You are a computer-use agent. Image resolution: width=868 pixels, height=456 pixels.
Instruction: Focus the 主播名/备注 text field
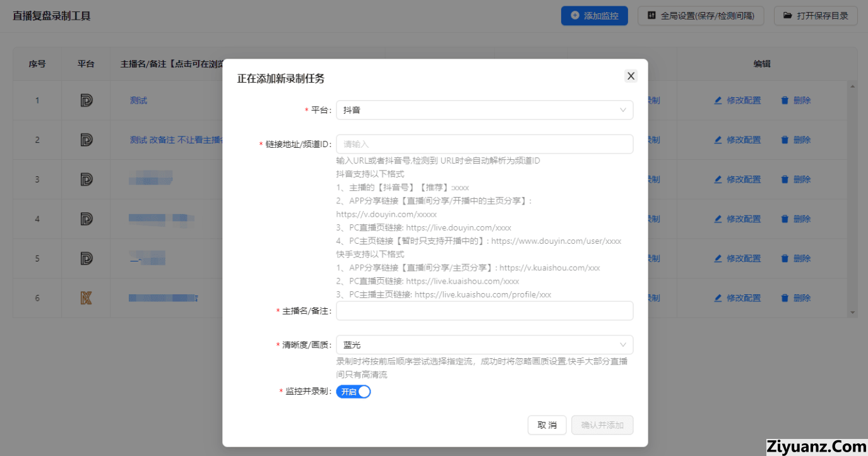484,311
